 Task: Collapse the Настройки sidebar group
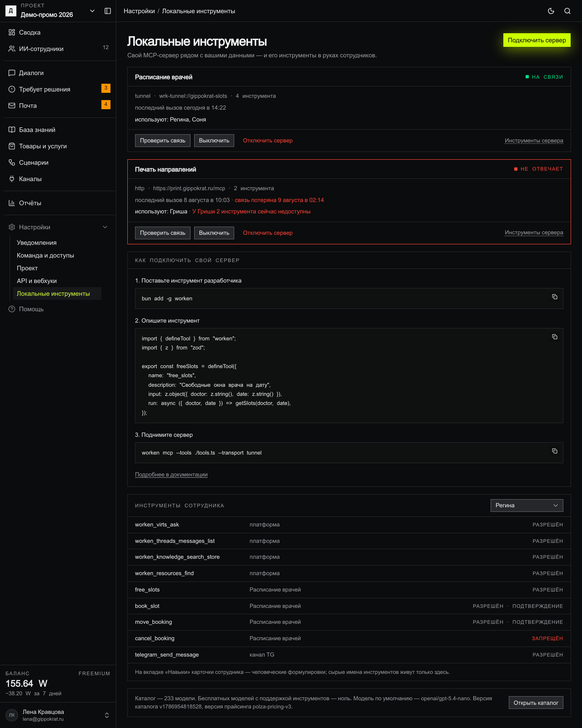pyautogui.click(x=58, y=227)
